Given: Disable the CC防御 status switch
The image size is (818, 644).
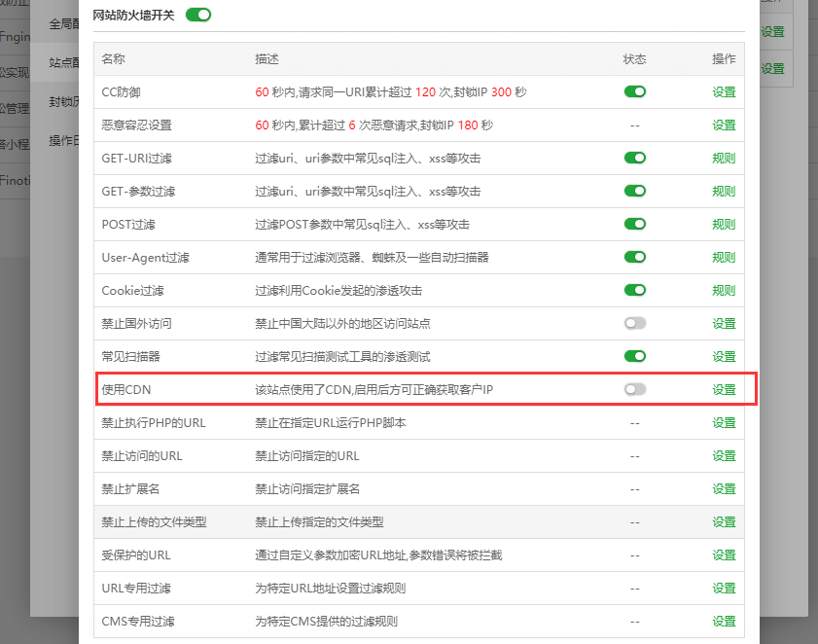Looking at the screenshot, I should click(x=635, y=91).
